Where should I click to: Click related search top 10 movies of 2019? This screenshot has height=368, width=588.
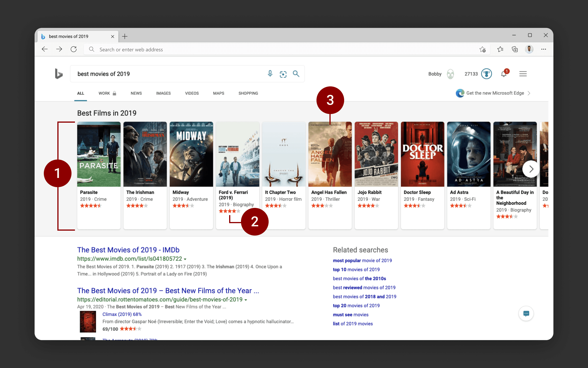pos(356,270)
